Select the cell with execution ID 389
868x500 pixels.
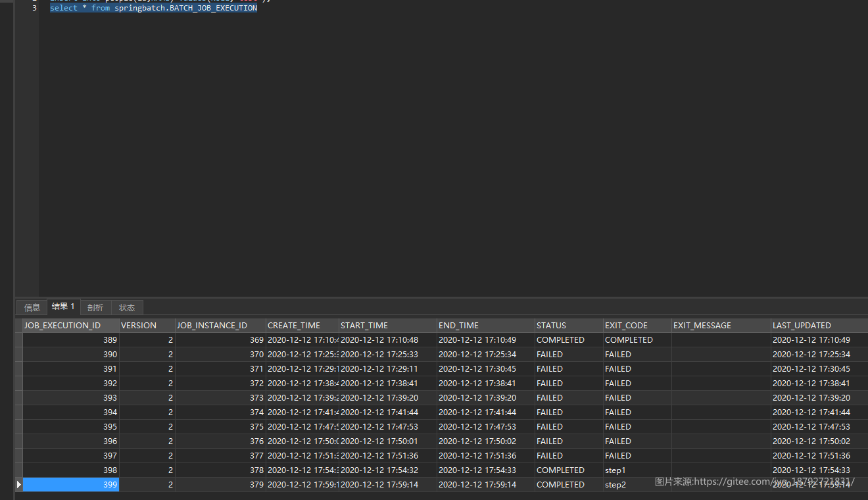tap(70, 340)
